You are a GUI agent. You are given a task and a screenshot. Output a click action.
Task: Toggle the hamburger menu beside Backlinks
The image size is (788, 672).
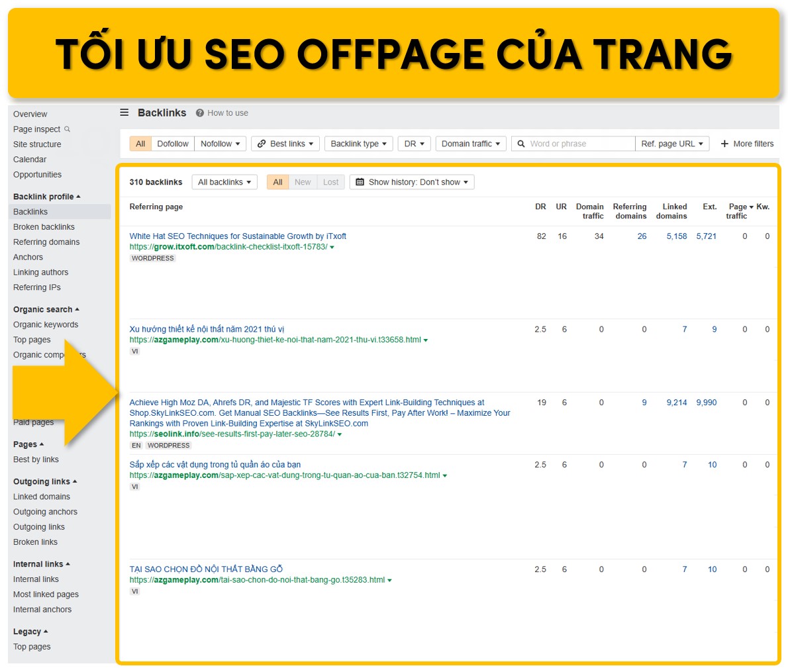point(124,113)
